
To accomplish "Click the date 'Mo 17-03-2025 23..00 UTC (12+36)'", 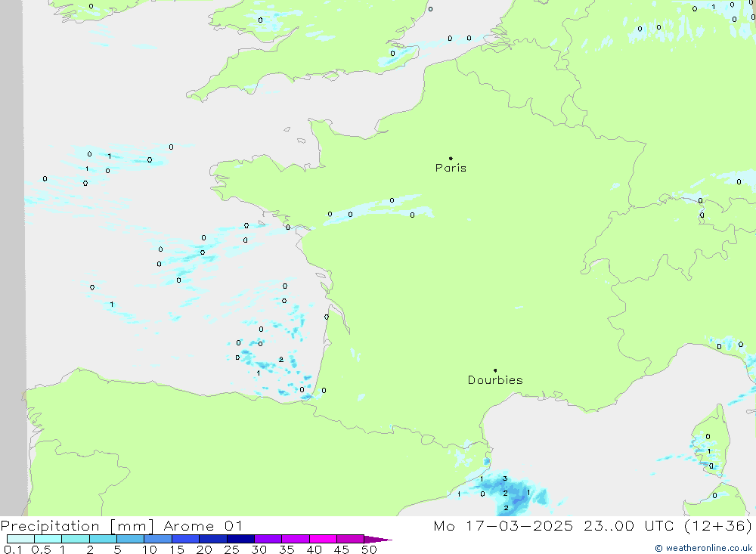I will coord(593,525).
